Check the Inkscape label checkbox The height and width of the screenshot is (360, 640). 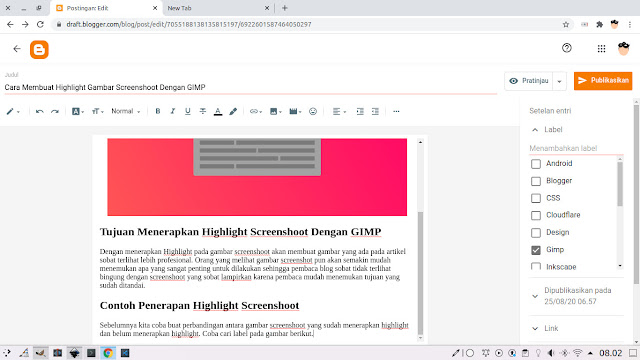coord(536,267)
